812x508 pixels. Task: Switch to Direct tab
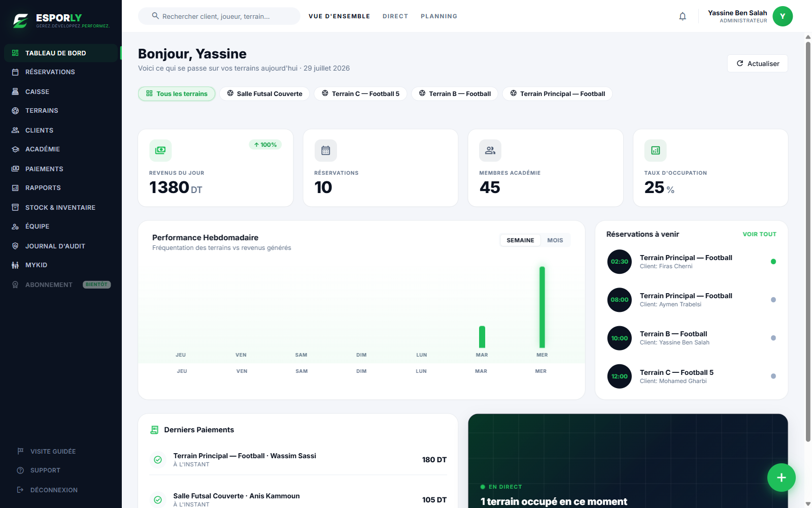pos(395,16)
